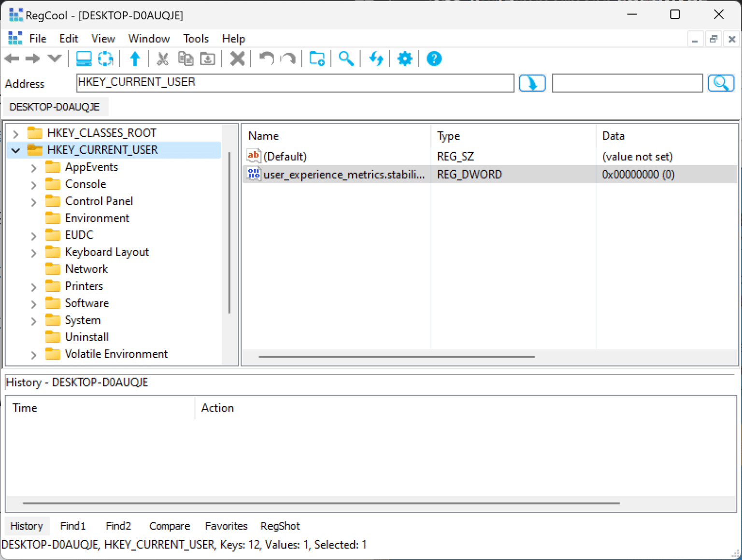Expand the HKEY_CLASSES_ROOT branch
This screenshot has width=742, height=560.
(15, 133)
